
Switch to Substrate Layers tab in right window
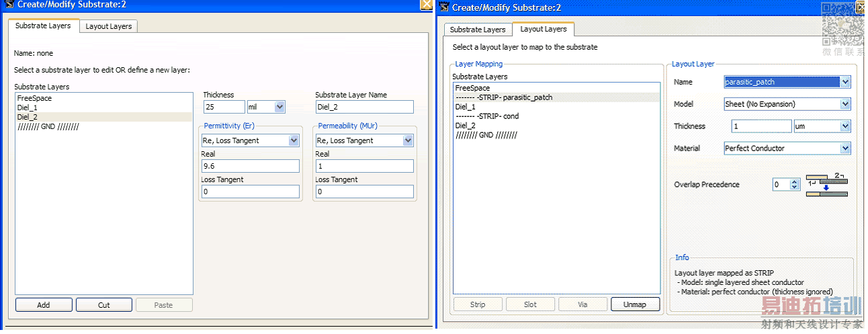pos(478,30)
